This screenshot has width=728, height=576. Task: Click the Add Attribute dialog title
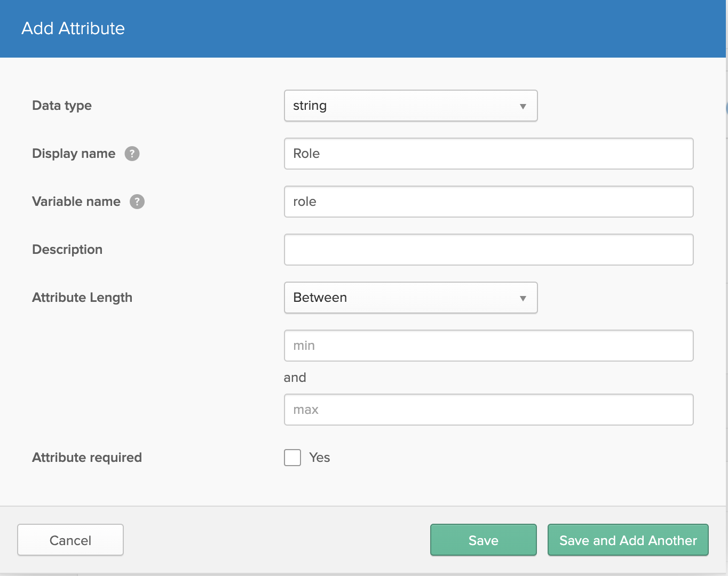pyautogui.click(x=73, y=28)
